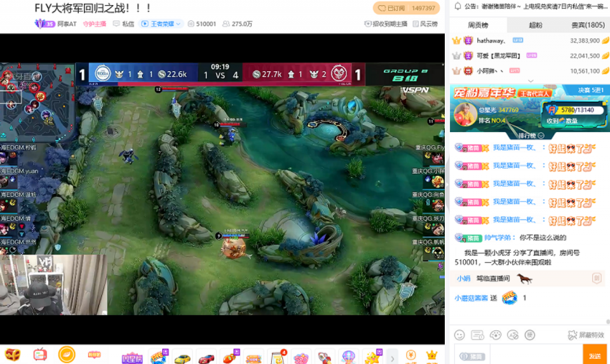The width and height of the screenshot is (610, 364).
Task: Expand the 王者荣耀 game category dropdown
Action: [161, 24]
